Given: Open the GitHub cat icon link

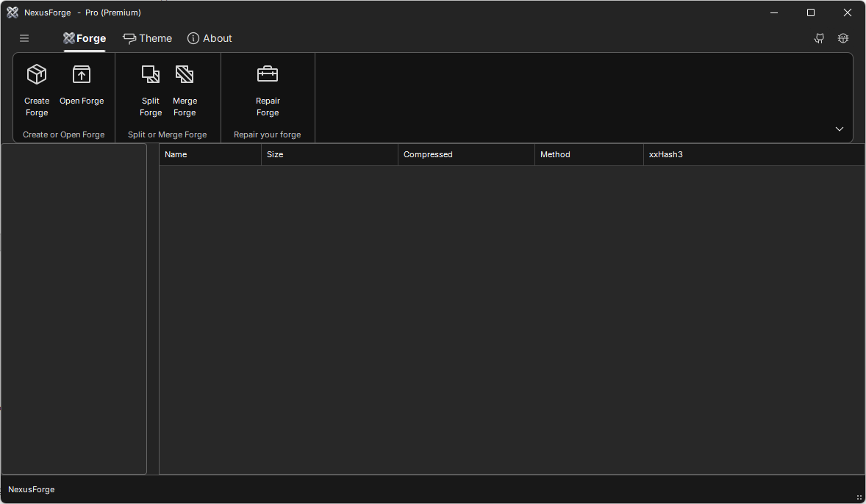Looking at the screenshot, I should coord(819,38).
